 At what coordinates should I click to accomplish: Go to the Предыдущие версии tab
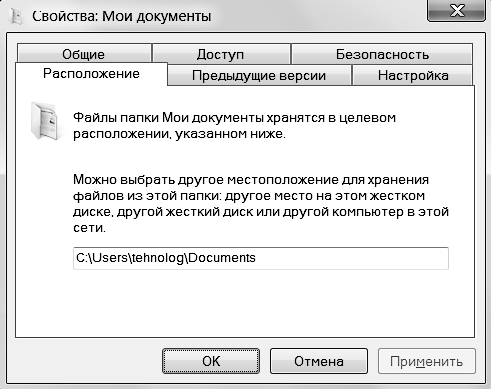click(259, 75)
